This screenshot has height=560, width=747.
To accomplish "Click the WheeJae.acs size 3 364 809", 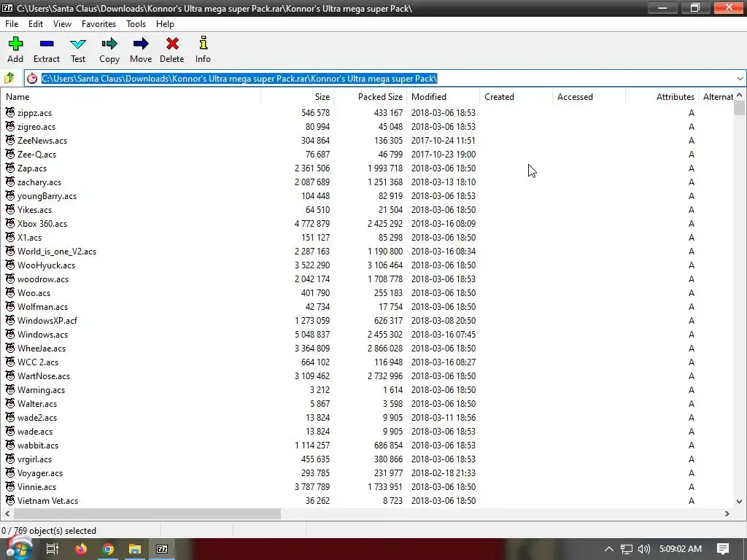I will point(312,348).
